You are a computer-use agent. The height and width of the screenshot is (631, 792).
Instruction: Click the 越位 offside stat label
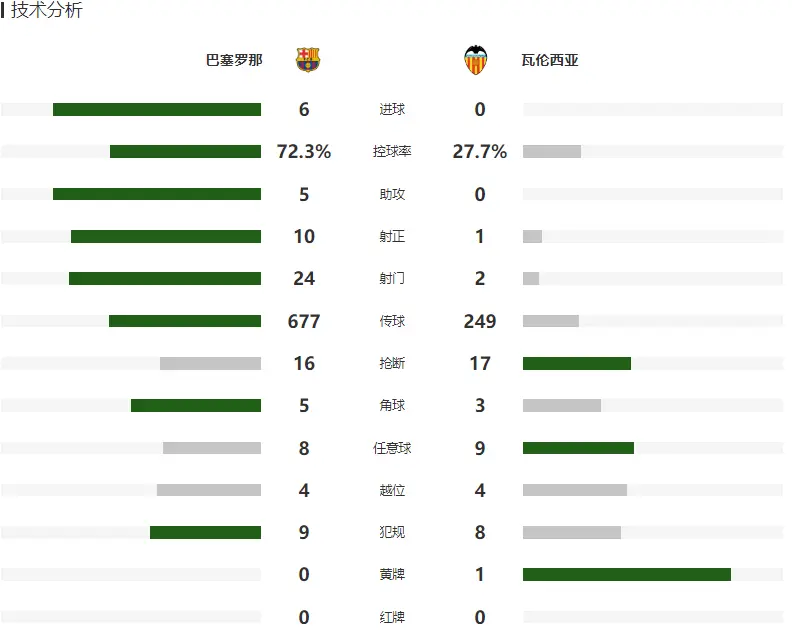(392, 491)
